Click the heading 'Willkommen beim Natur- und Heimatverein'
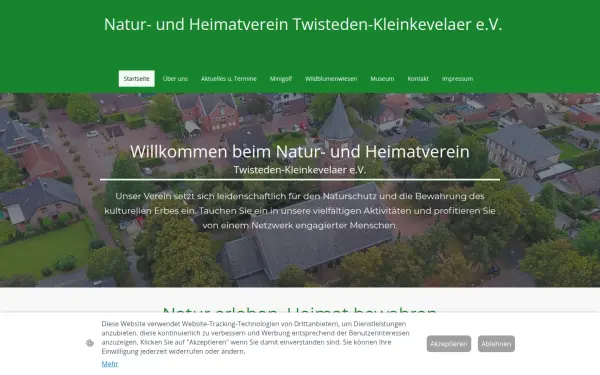The image size is (600, 375). coord(300,152)
